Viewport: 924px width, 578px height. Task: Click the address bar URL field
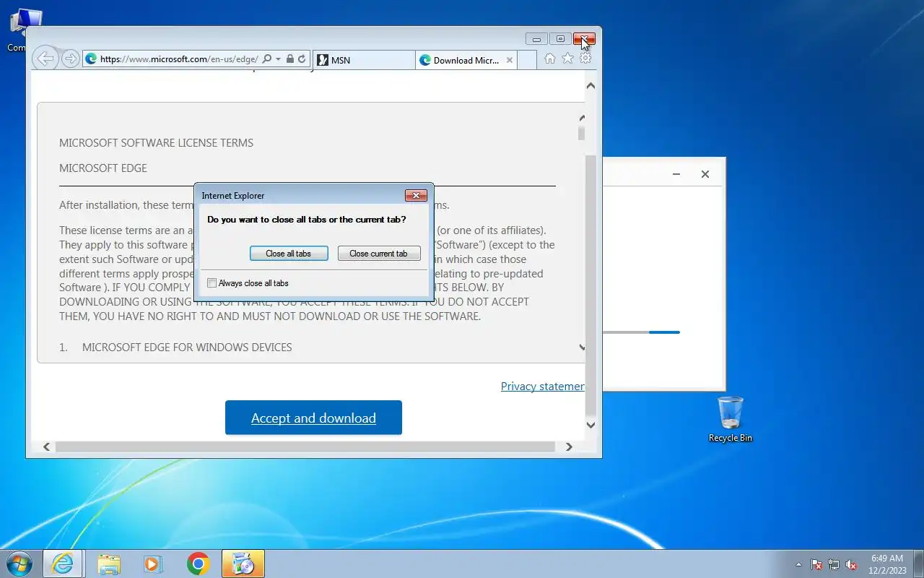tap(178, 59)
